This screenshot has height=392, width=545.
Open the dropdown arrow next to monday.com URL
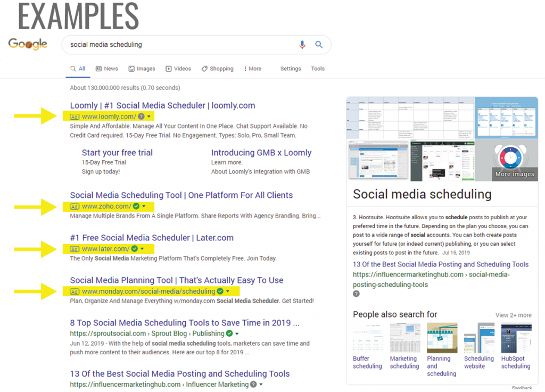[228, 291]
